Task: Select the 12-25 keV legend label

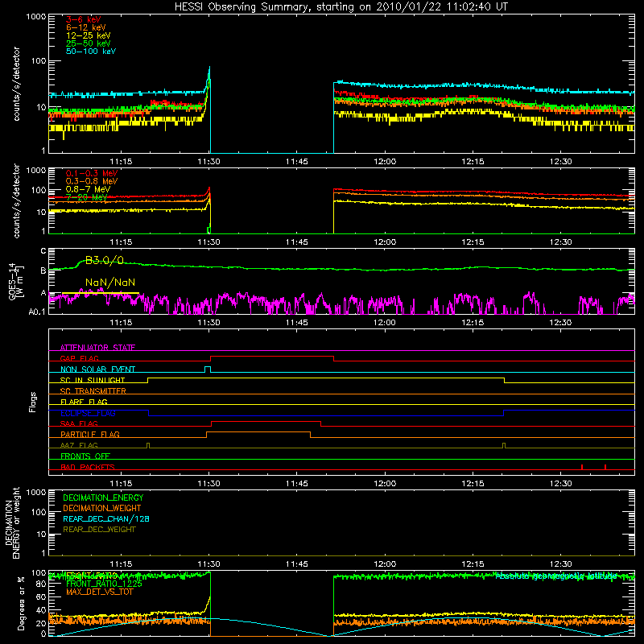Action: pyautogui.click(x=89, y=35)
